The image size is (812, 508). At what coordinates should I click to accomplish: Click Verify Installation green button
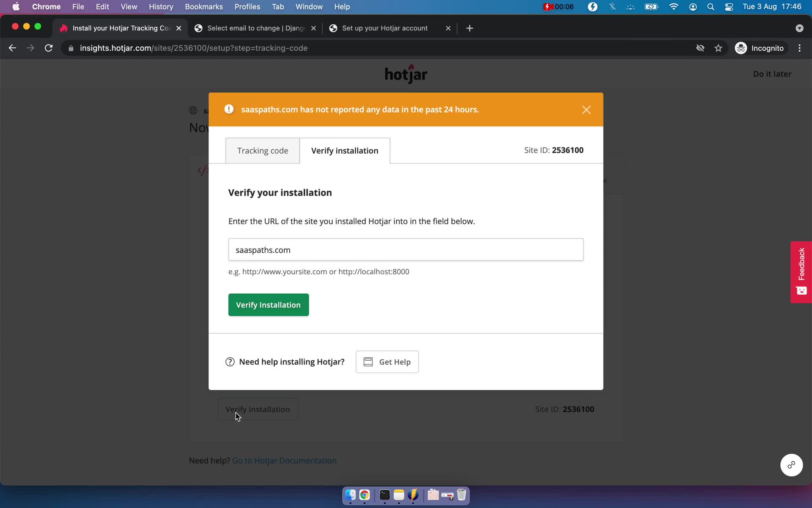tap(268, 304)
